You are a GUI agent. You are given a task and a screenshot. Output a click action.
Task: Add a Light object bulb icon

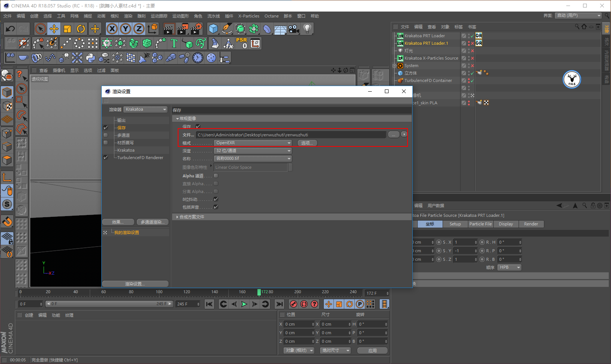pos(307,29)
